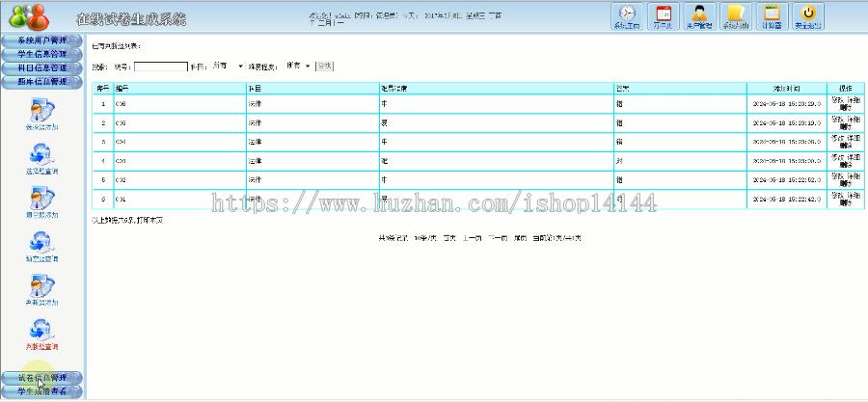Click 删除 for question 005
The image size is (868, 402).
[846, 126]
